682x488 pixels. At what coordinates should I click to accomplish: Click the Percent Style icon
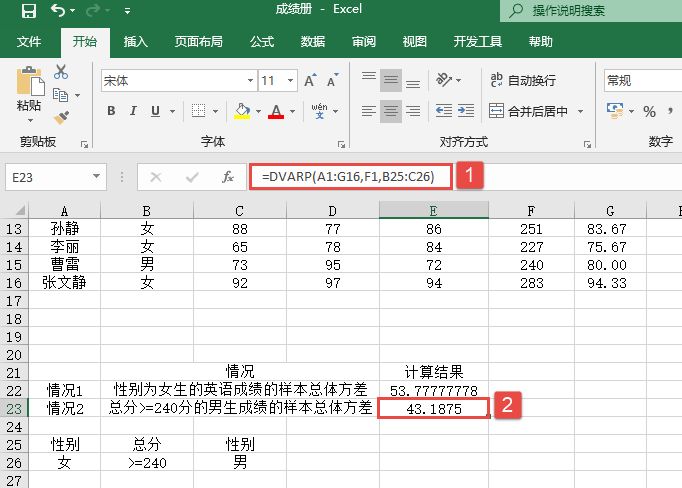click(649, 111)
